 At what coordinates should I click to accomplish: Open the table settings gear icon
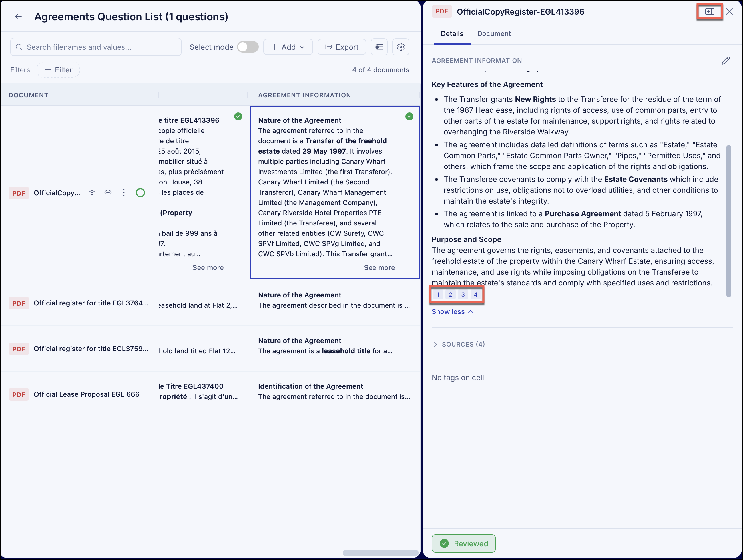(x=401, y=47)
